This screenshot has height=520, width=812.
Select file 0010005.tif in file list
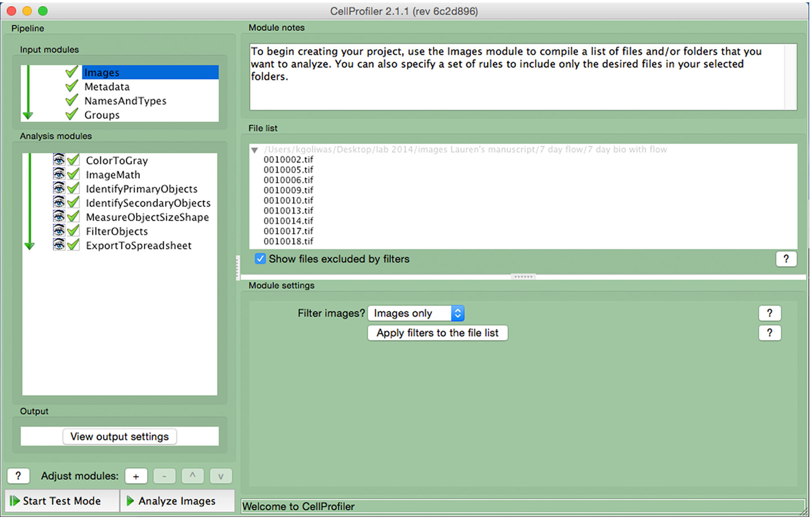tap(288, 170)
